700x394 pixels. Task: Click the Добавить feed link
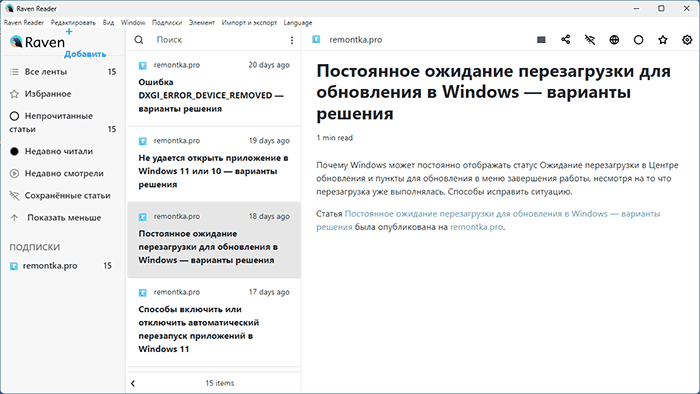[85, 54]
